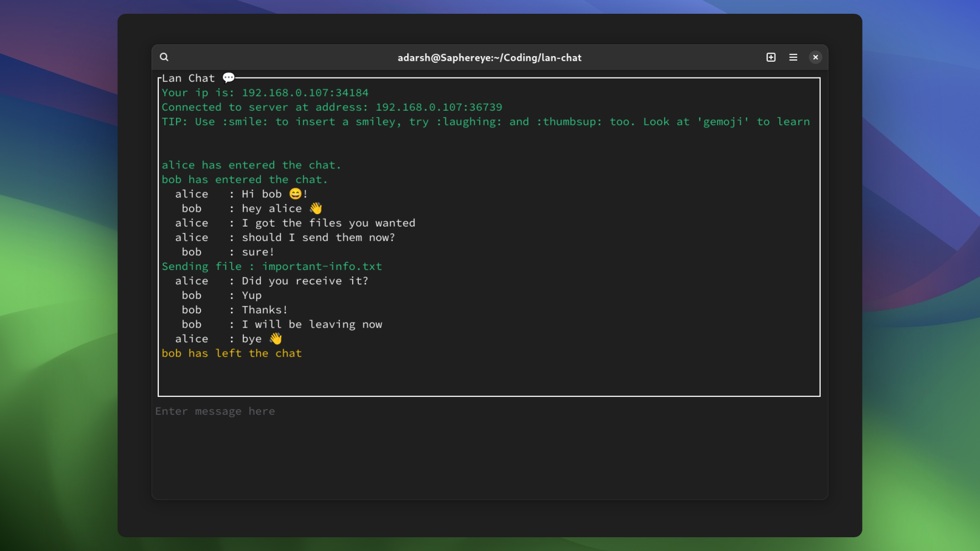Click the terminal search icon
The height and width of the screenshot is (551, 980).
click(x=164, y=57)
